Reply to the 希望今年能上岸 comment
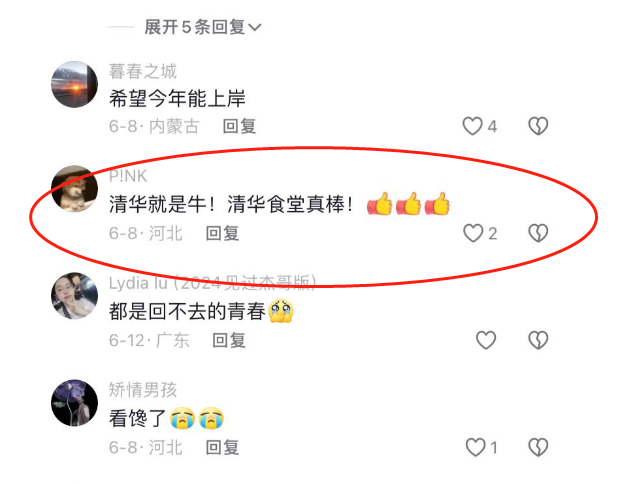The height and width of the screenshot is (484, 625). tap(239, 126)
